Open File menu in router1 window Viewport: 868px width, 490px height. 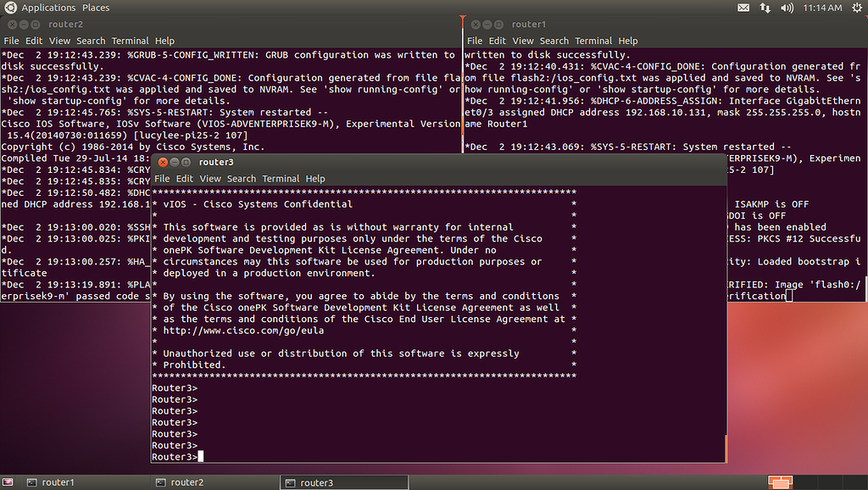(x=475, y=41)
